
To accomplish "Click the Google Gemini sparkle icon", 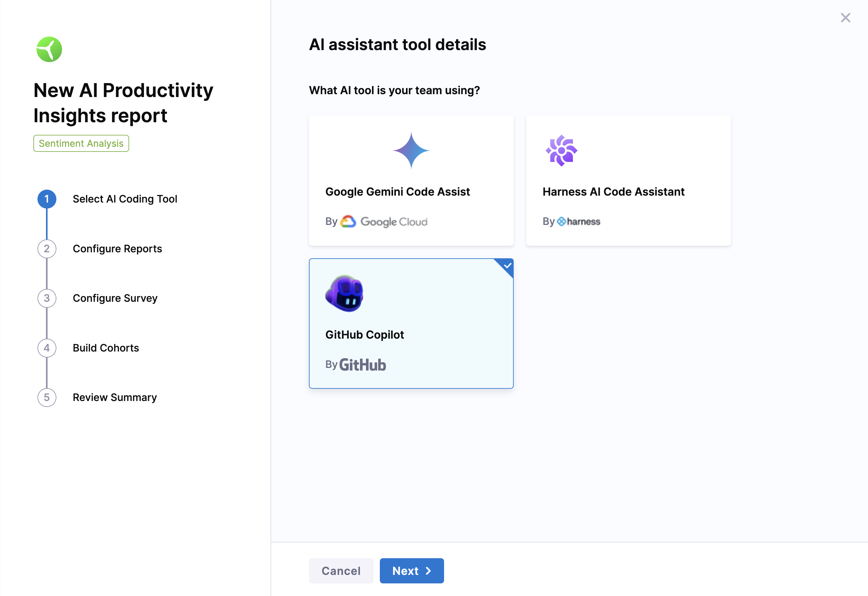I will pyautogui.click(x=411, y=150).
